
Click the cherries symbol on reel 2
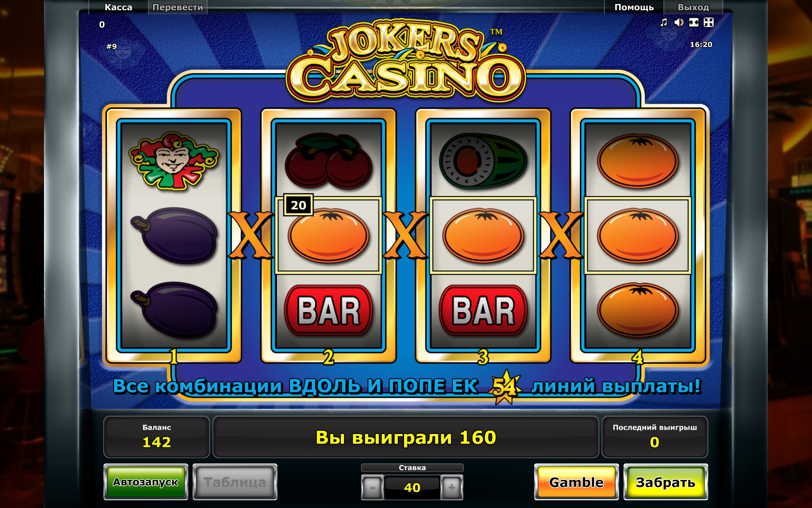[329, 161]
